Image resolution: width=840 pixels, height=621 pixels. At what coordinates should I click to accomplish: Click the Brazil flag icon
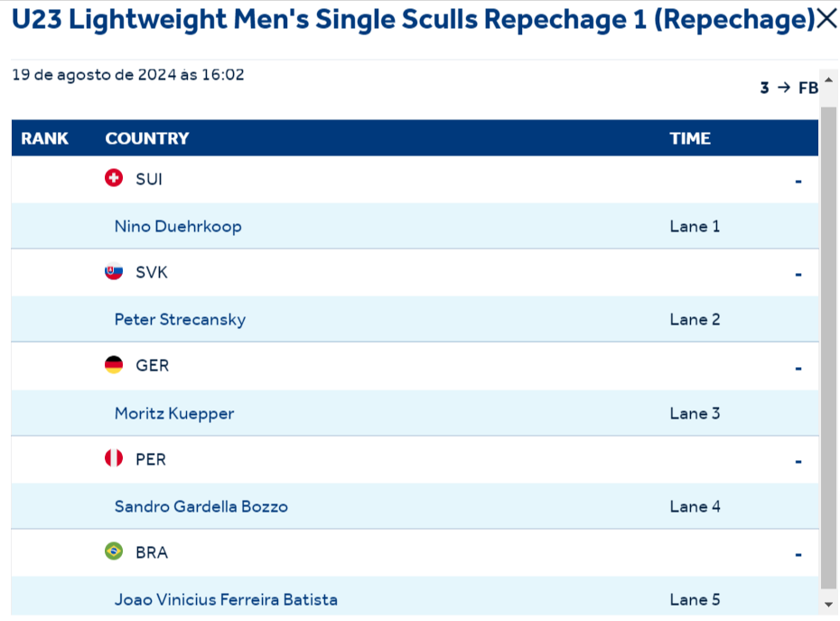[114, 551]
